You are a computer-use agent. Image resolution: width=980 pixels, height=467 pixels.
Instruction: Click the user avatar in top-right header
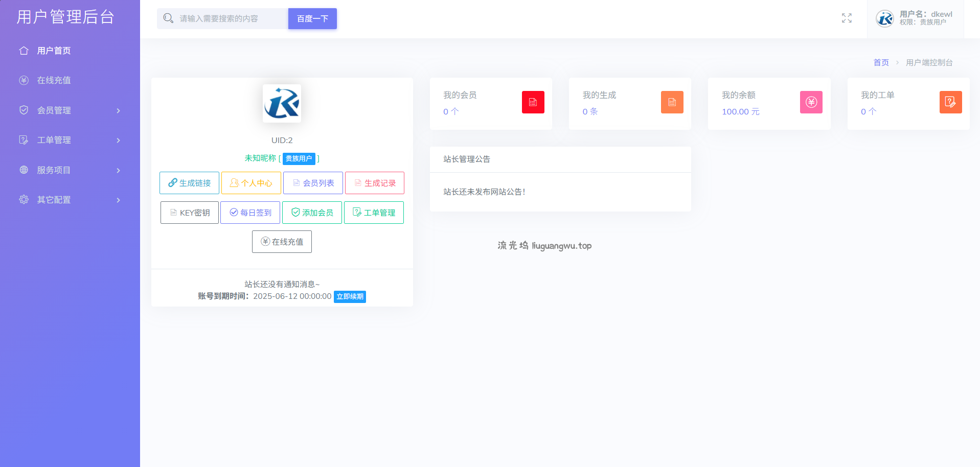(884, 18)
